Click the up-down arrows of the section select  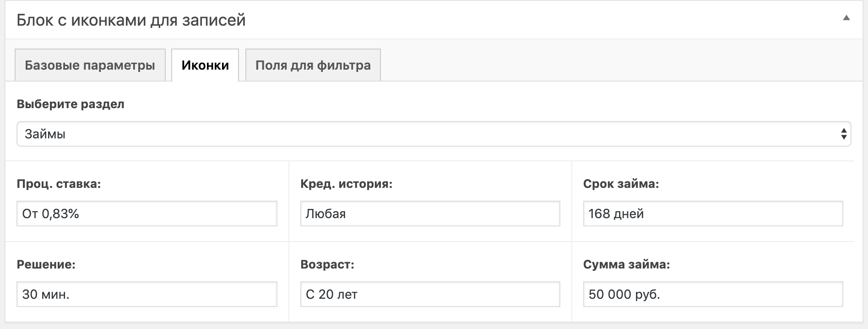click(x=844, y=134)
